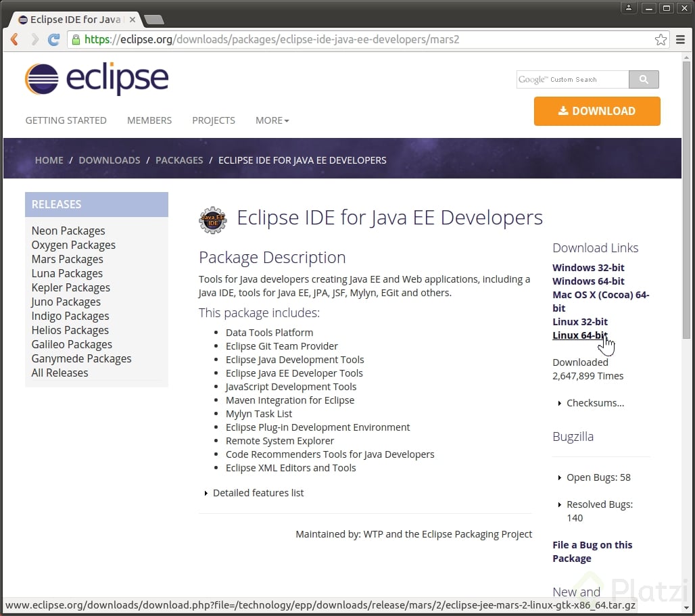Click the "Mylyn Task List" list item
The width and height of the screenshot is (695, 616).
click(x=259, y=414)
